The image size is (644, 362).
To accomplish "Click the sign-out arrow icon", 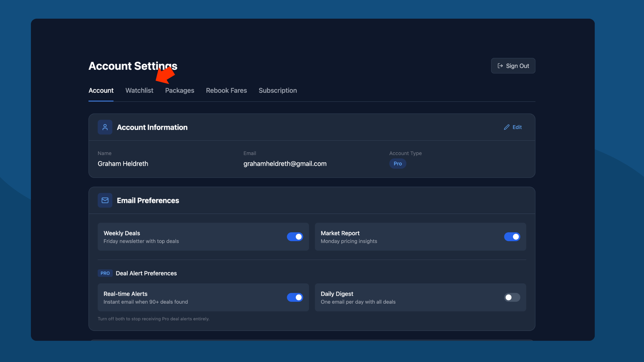I will coord(500,66).
